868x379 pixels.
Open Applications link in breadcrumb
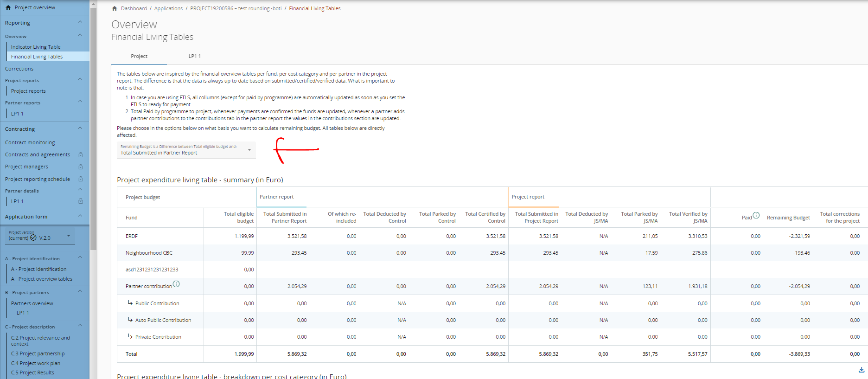168,8
